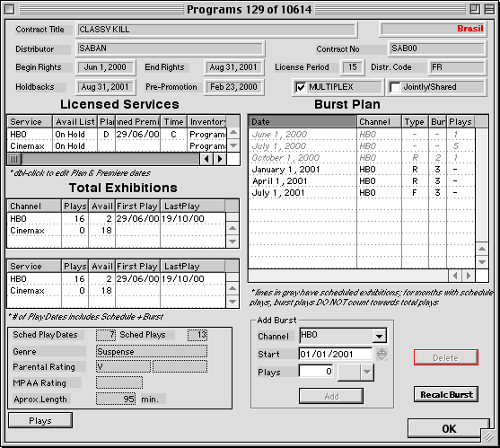Select the HBO row in Licensed Services
This screenshot has height=448, width=500.
[x=117, y=135]
